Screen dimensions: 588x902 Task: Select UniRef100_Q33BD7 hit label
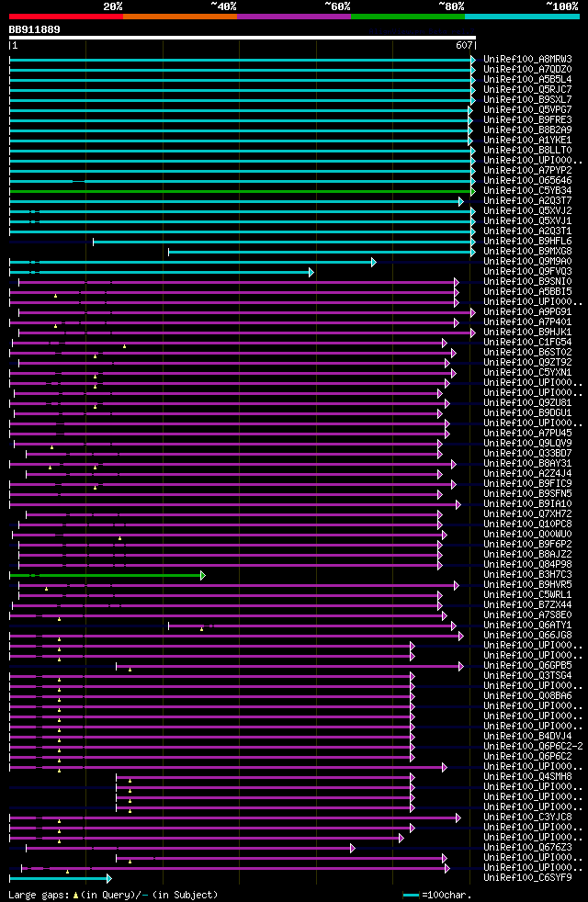point(527,454)
